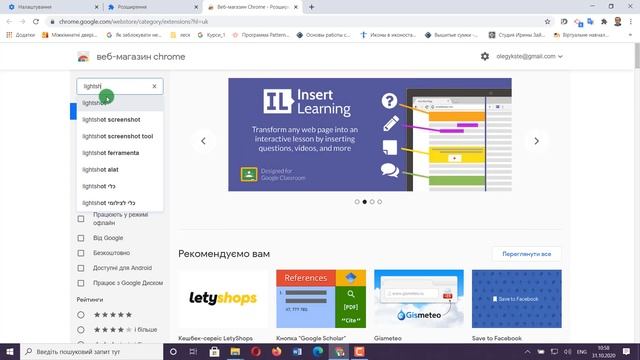The image size is (640, 360).
Task: Open Word from the taskbar
Action: [297, 351]
